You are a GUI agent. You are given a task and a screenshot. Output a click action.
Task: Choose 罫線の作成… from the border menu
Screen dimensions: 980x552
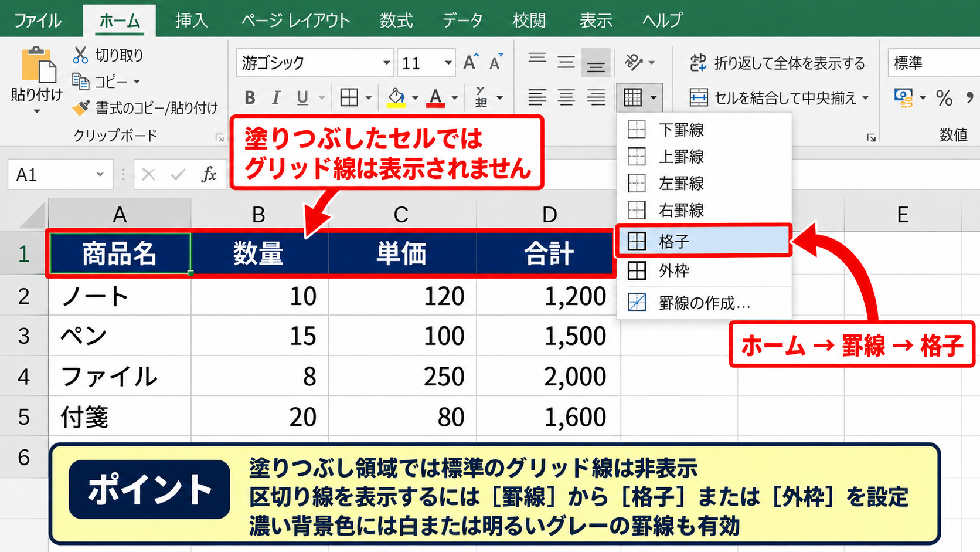click(704, 303)
